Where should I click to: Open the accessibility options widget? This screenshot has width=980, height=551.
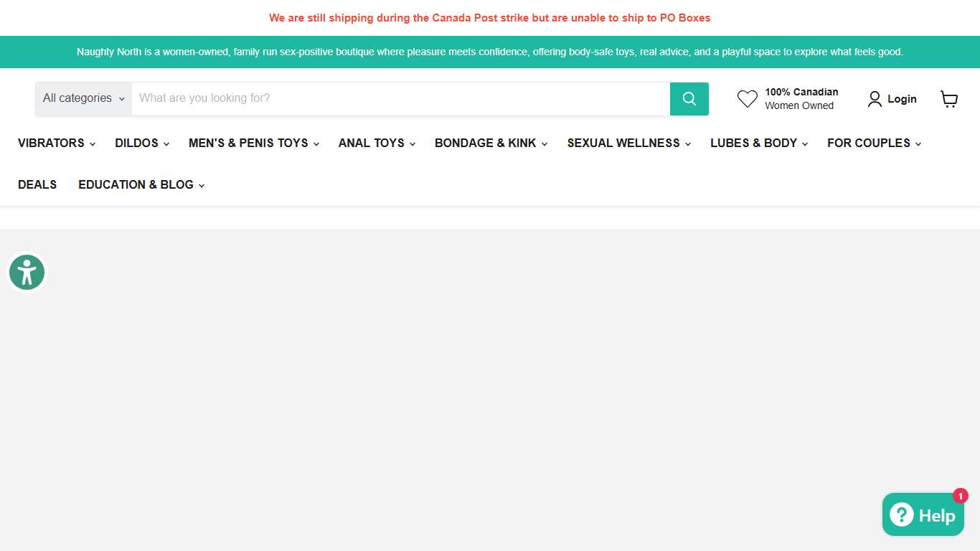tap(27, 273)
